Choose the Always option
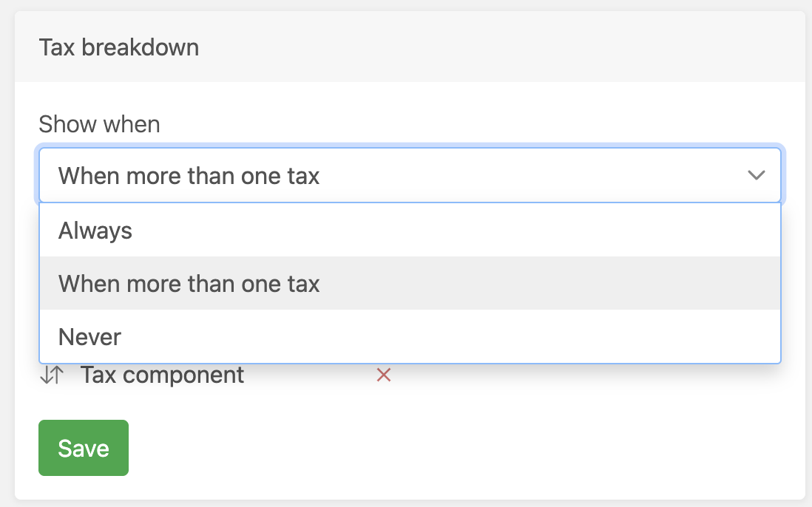 click(x=410, y=231)
